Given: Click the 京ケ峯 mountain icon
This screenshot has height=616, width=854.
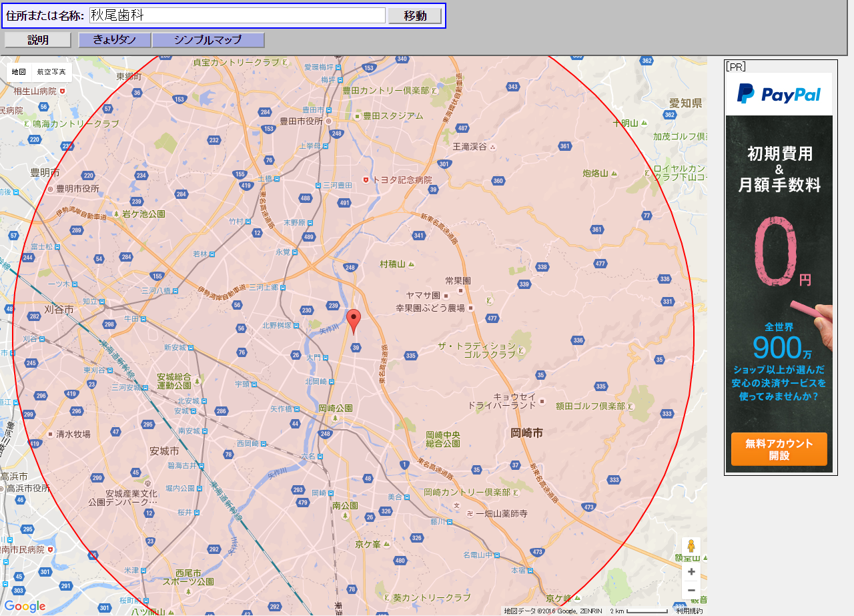Looking at the screenshot, I should point(386,545).
